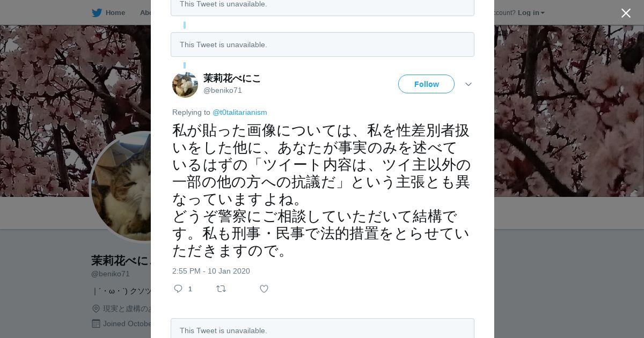Like the tweet with the heart icon
The width and height of the screenshot is (644, 338).
pos(264,289)
